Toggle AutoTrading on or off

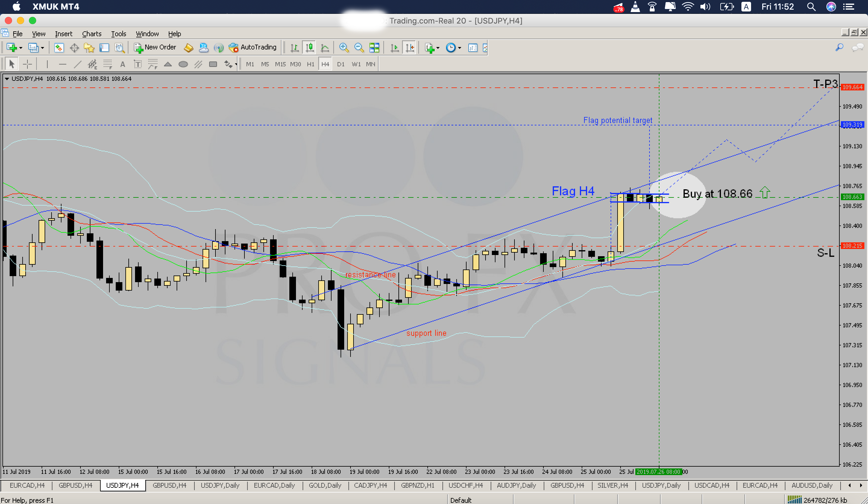(x=253, y=48)
